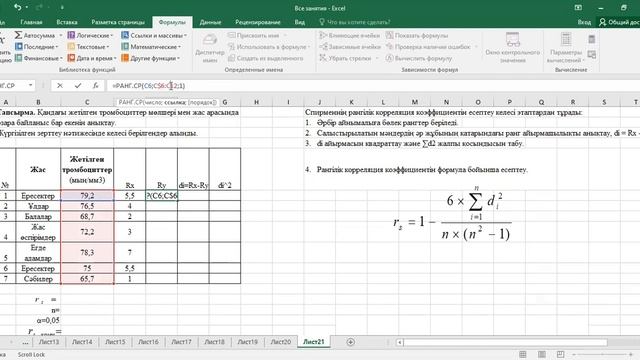
Task: Open the Главная tab
Action: [31, 22]
